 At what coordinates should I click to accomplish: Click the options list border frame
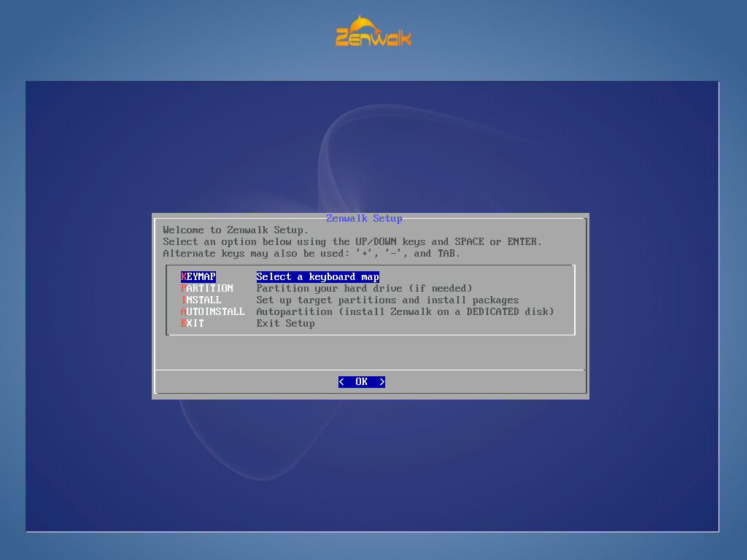tap(371, 265)
